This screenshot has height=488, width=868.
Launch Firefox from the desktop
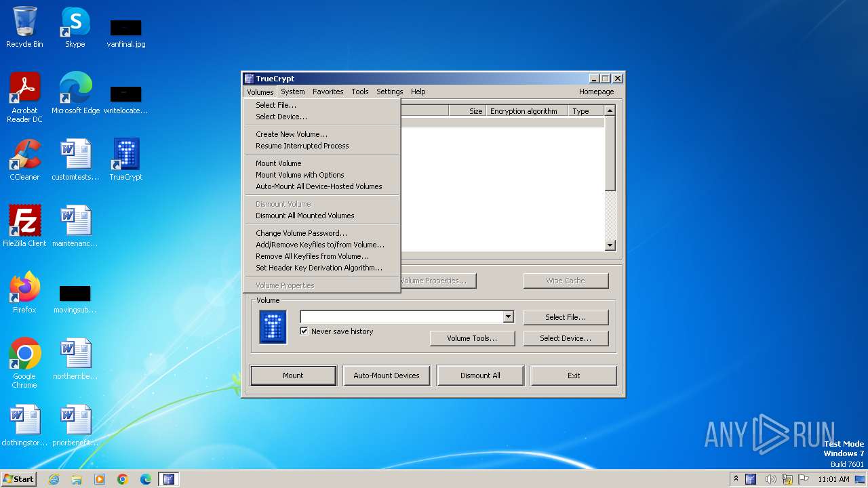pos(24,293)
